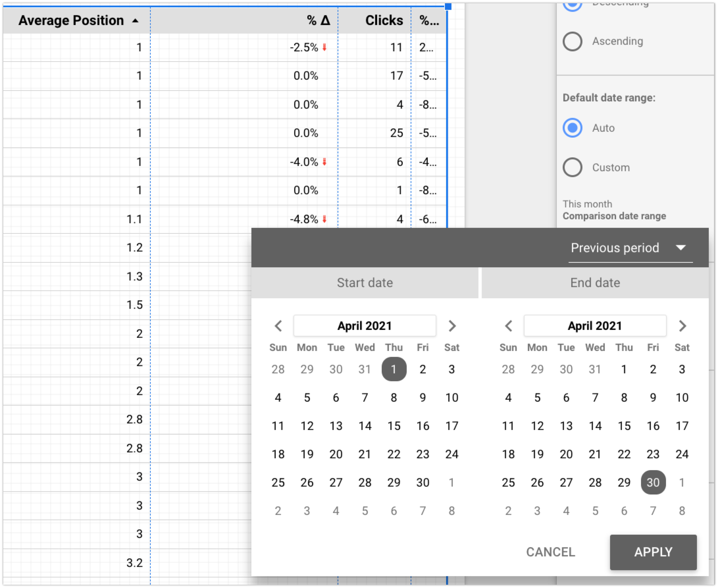Go to next month in end date calendar
This screenshot has height=588, width=718.
pos(682,326)
